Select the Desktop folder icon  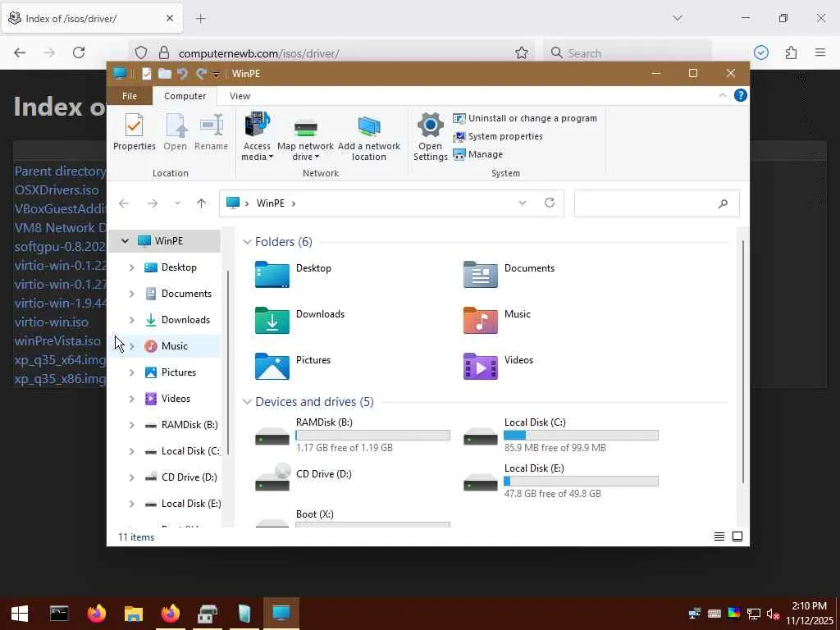272,274
